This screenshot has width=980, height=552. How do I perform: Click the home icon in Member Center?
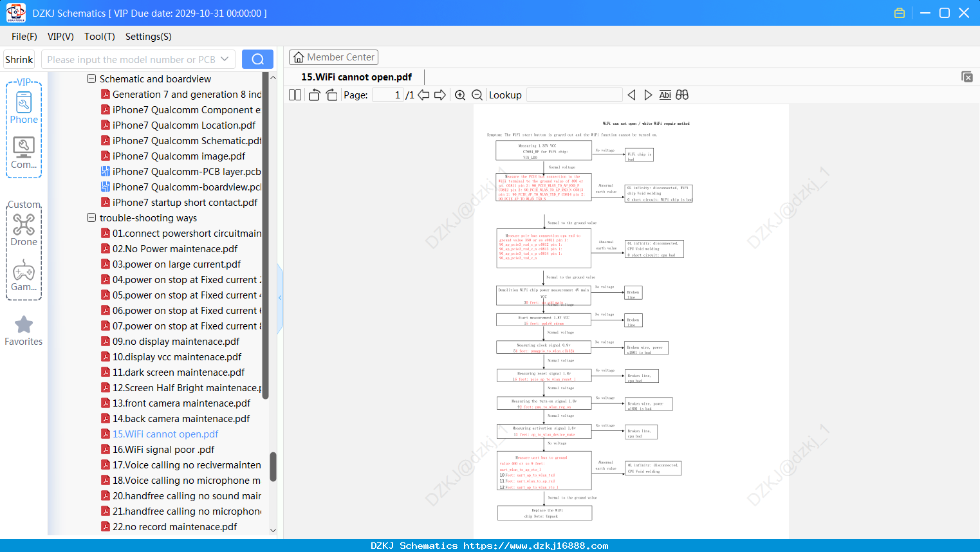[299, 57]
